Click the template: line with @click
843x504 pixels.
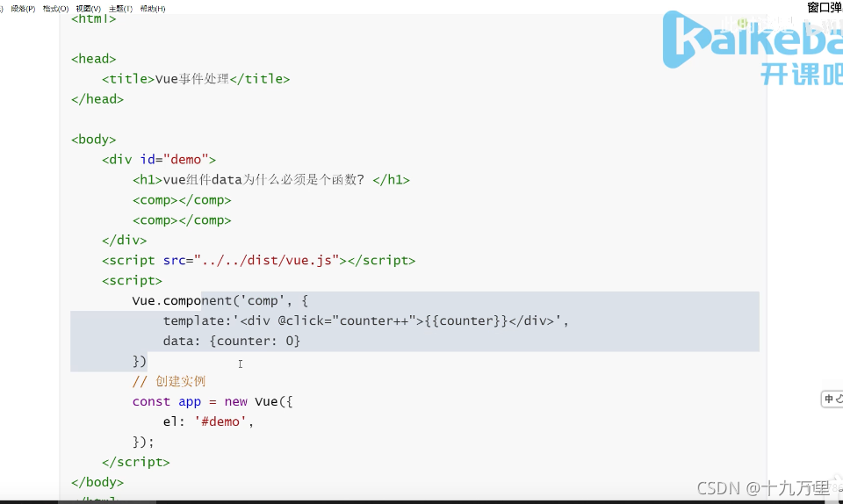(365, 320)
